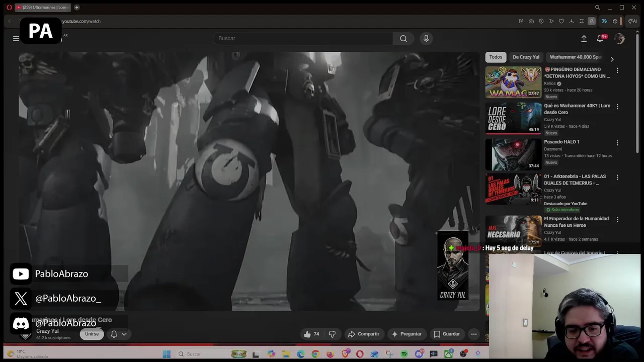Activate voice search microphone

pyautogui.click(x=426, y=39)
